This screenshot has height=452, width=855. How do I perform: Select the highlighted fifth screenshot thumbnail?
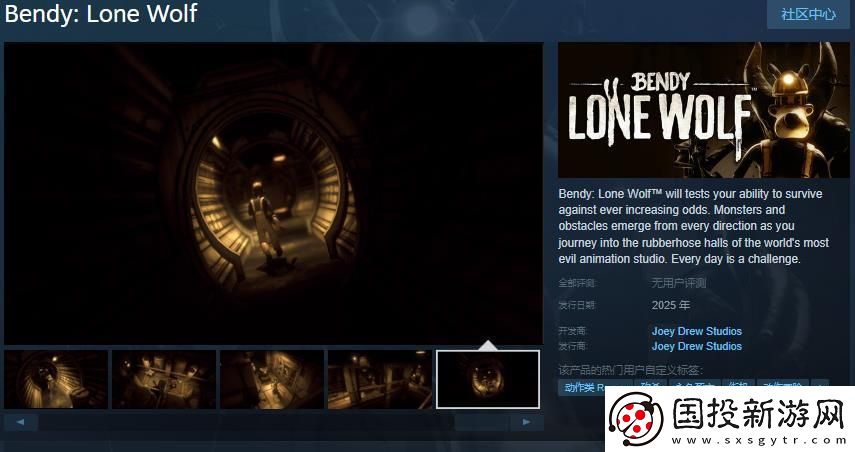[x=488, y=379]
